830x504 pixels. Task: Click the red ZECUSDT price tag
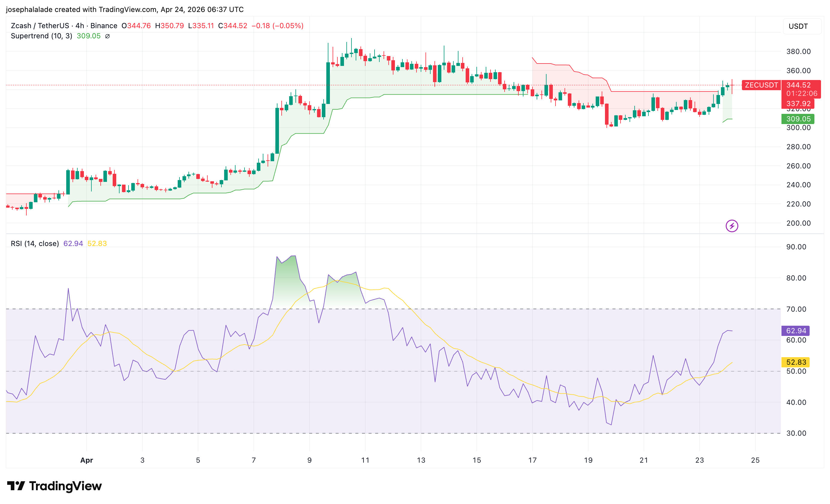tap(761, 85)
